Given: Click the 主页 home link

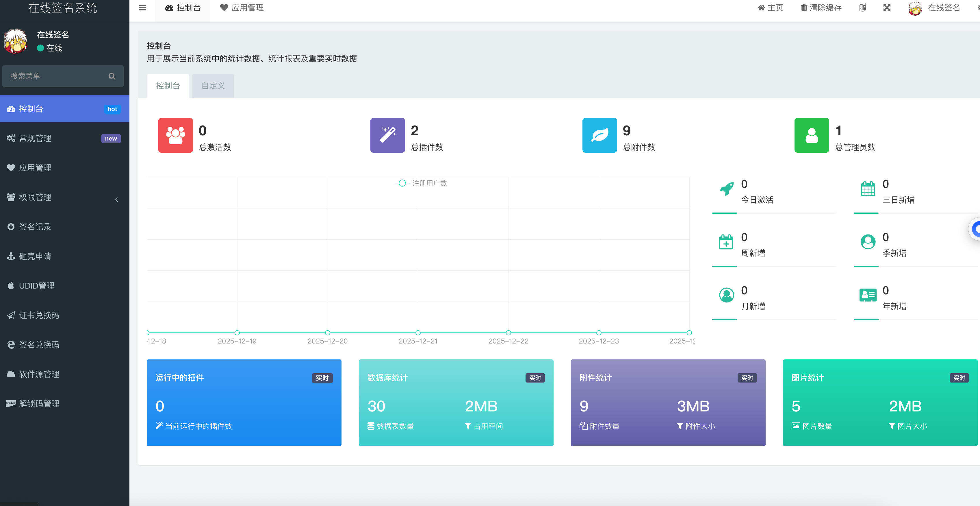Looking at the screenshot, I should pyautogui.click(x=770, y=8).
